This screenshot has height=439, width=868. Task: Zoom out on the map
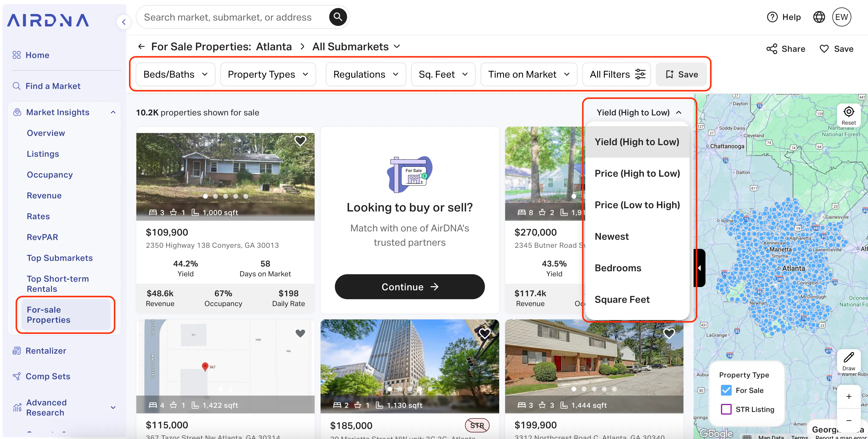[848, 421]
